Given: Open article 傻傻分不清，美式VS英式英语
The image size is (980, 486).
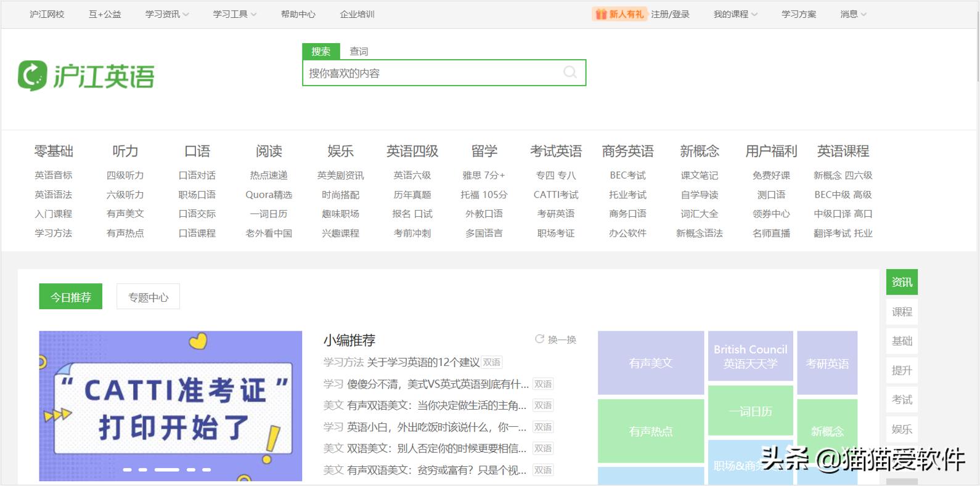Looking at the screenshot, I should coord(438,384).
